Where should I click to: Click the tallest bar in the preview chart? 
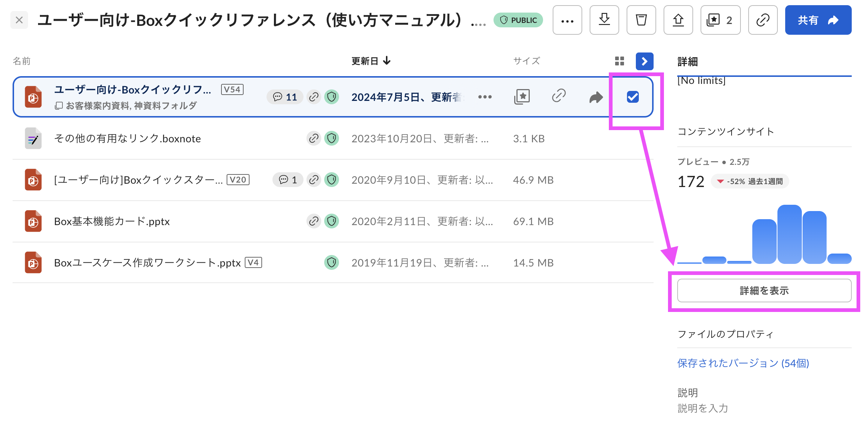789,234
